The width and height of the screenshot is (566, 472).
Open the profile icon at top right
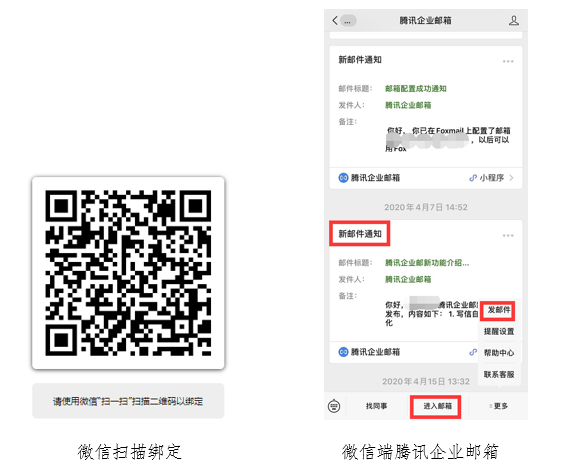point(514,21)
